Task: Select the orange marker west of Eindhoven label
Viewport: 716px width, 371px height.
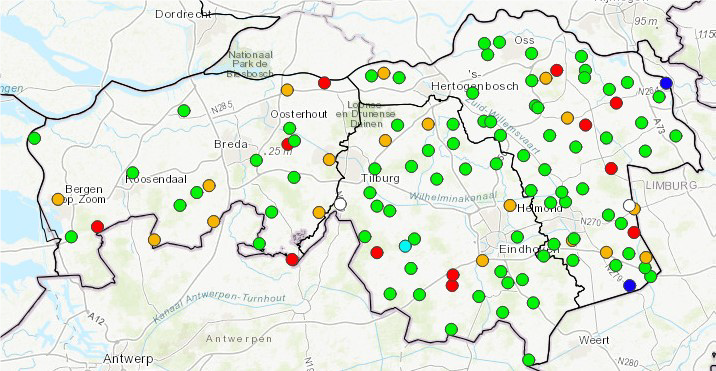Action: tap(482, 260)
